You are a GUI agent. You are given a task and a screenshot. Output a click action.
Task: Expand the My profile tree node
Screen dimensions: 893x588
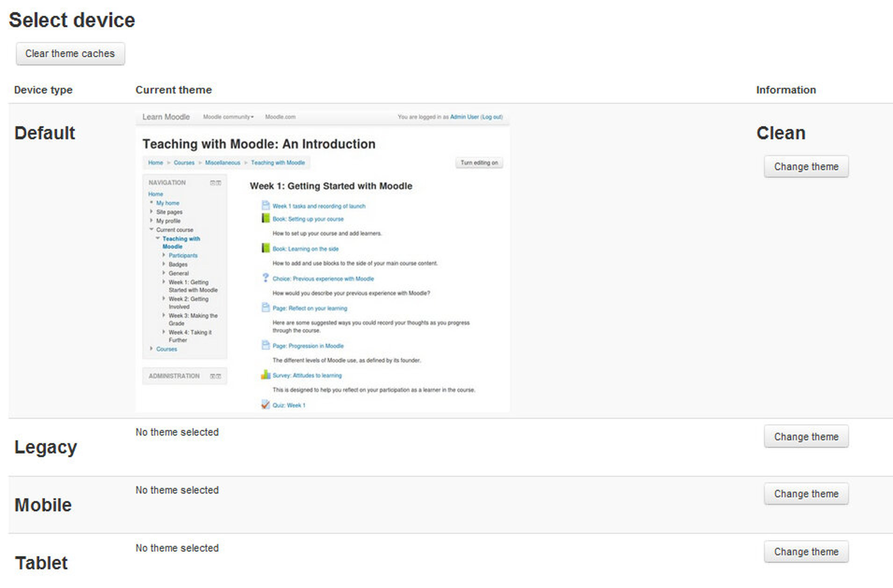click(151, 221)
